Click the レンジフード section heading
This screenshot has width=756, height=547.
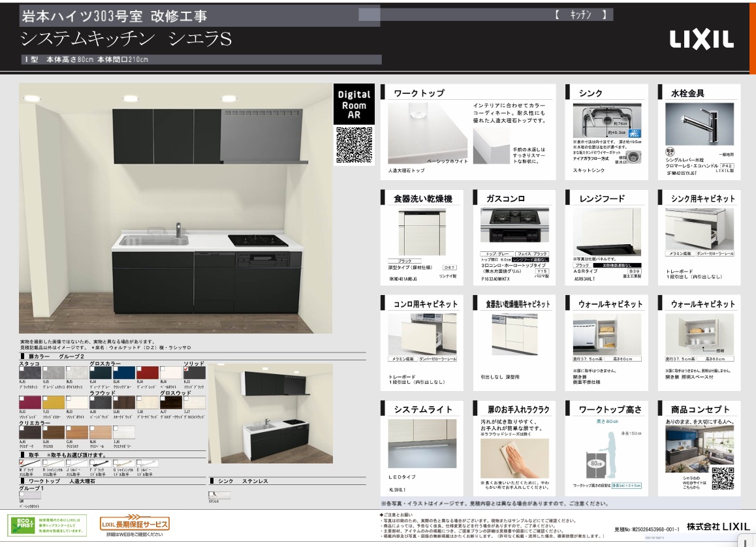[x=602, y=198]
